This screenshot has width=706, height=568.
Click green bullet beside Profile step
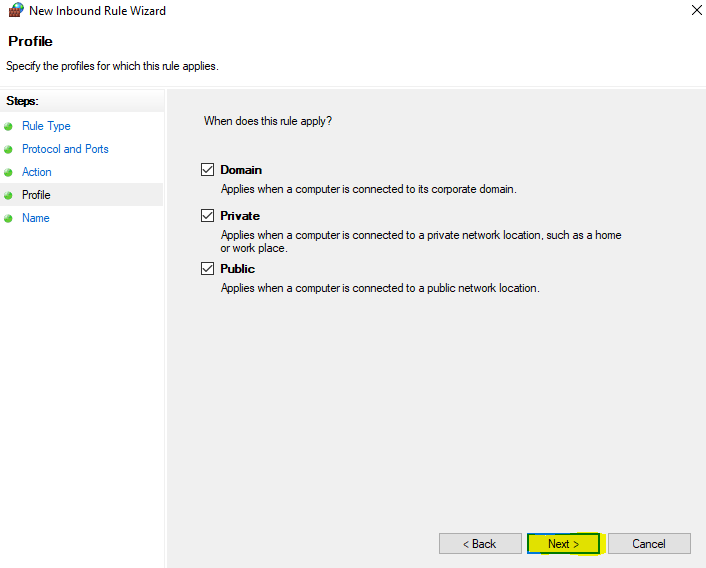pos(9,196)
